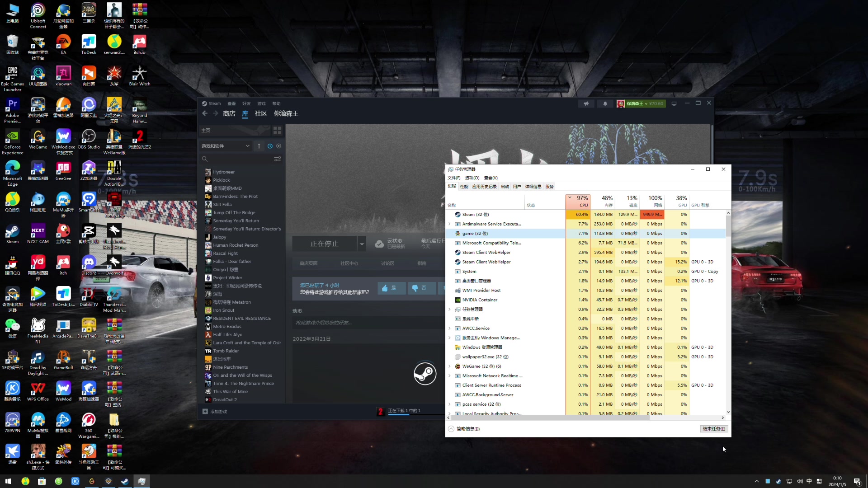868x488 pixels.
Task: Toggle the recent activity clock filter
Action: coord(270,146)
